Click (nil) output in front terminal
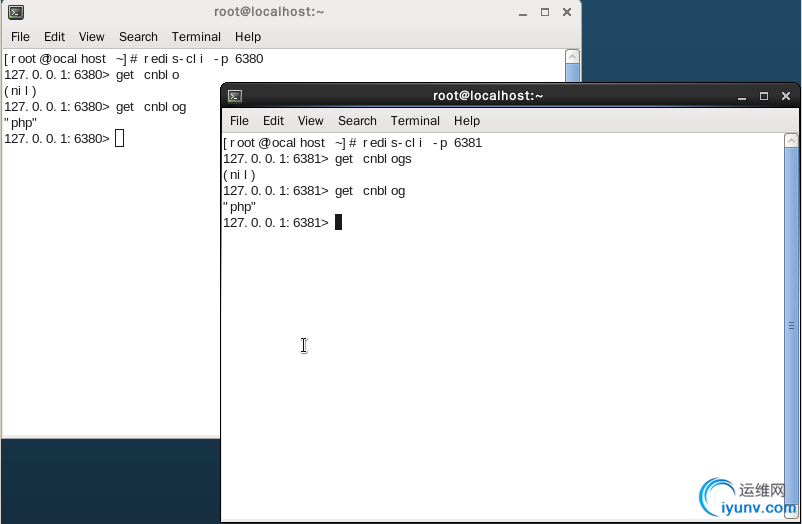The width and height of the screenshot is (802, 524). [x=239, y=175]
